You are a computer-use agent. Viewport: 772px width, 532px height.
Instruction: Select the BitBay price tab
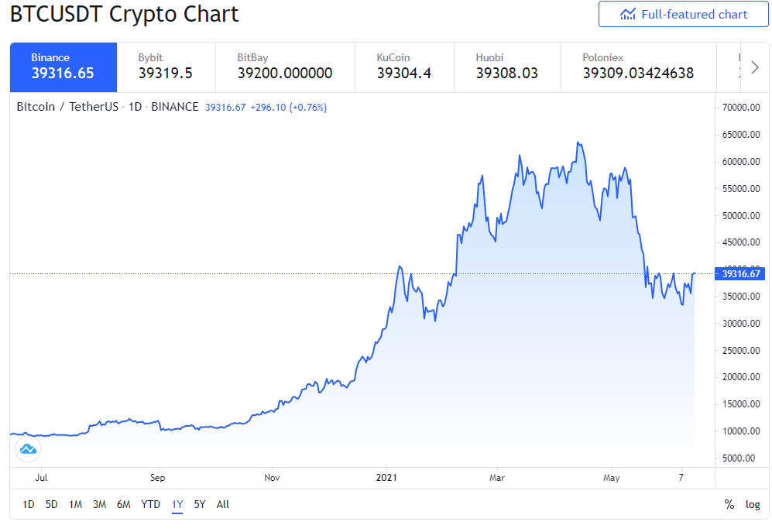click(x=285, y=67)
